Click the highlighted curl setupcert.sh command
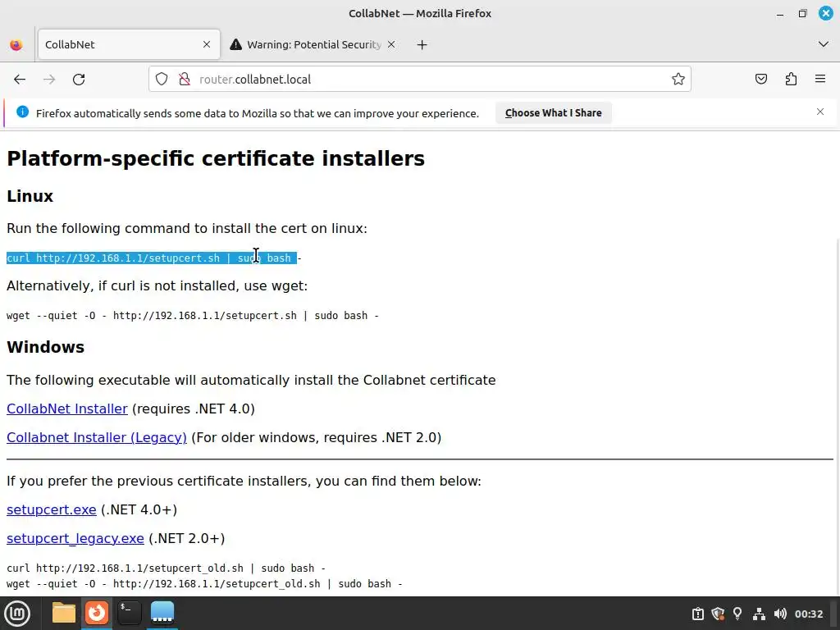 coord(152,258)
